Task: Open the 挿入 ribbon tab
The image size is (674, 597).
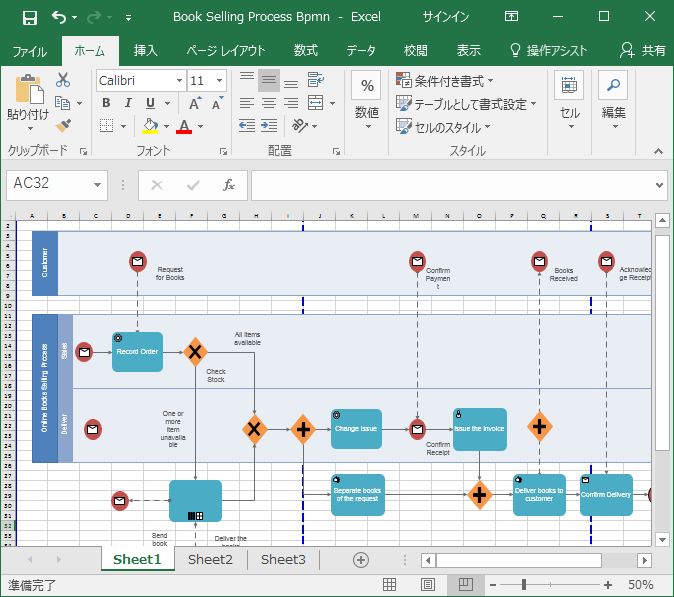Action: 146,50
